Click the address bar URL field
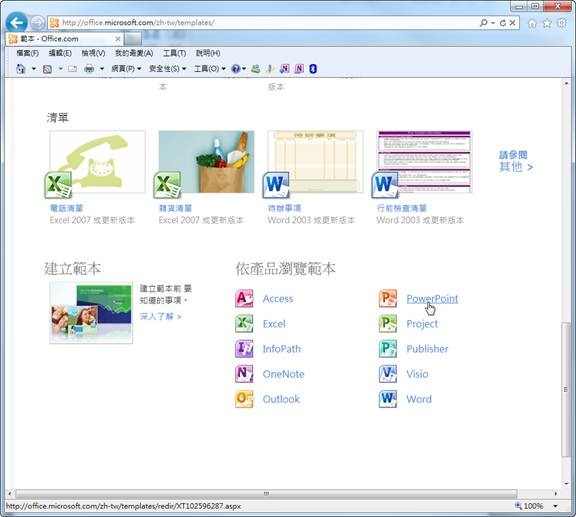576x517 pixels. [263, 23]
